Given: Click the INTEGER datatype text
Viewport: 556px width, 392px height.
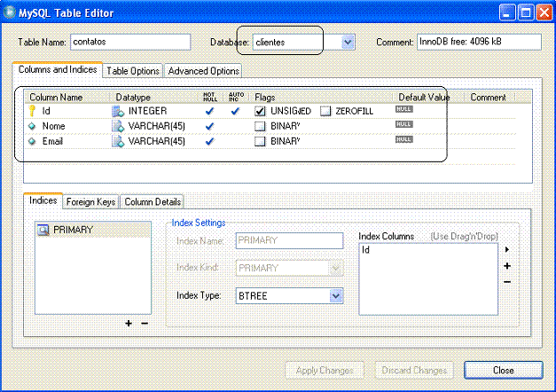Looking at the screenshot, I should click(147, 111).
